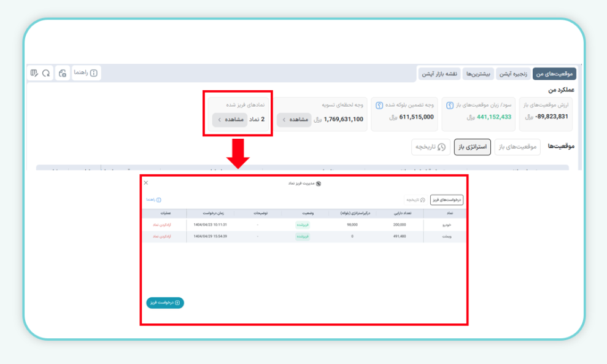Click the راهنما help link inside freeze dialog

[x=153, y=200]
